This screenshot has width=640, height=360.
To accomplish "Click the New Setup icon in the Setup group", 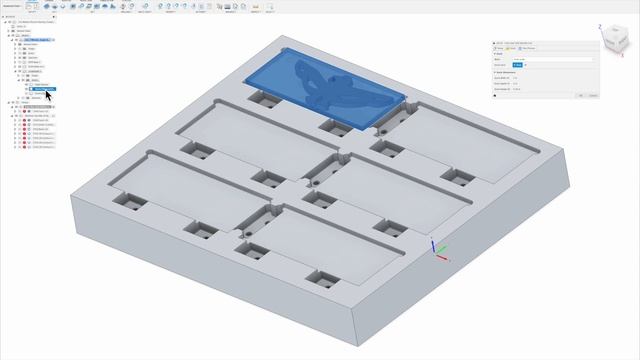I will click(x=29, y=6).
